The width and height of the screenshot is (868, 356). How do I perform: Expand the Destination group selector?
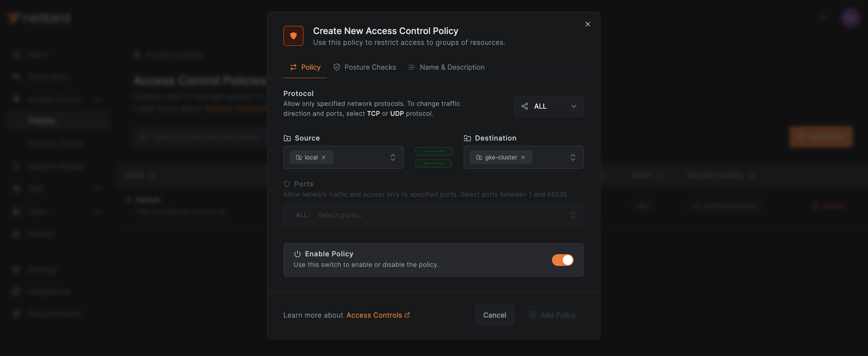click(573, 158)
